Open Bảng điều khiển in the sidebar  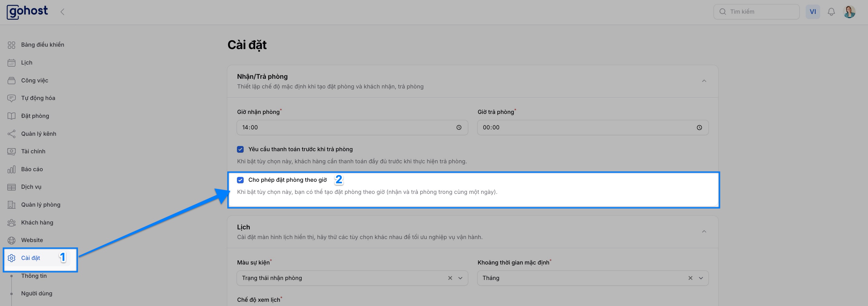(x=42, y=45)
